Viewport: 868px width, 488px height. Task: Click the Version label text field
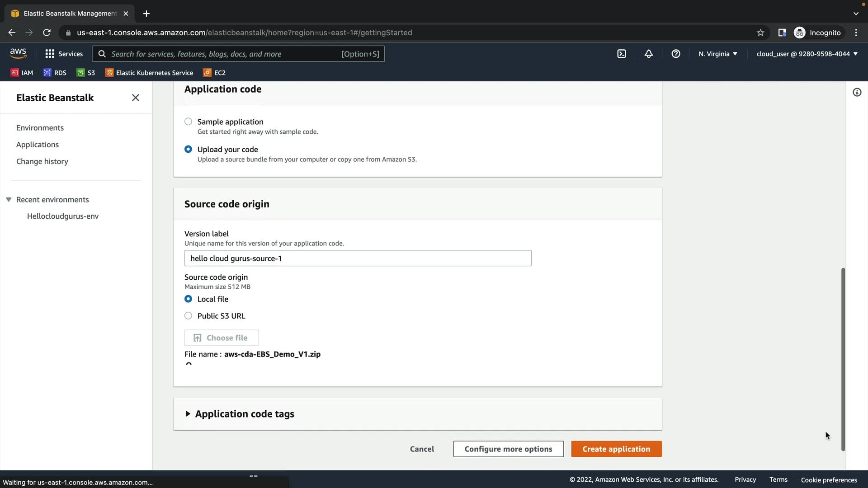click(x=358, y=258)
